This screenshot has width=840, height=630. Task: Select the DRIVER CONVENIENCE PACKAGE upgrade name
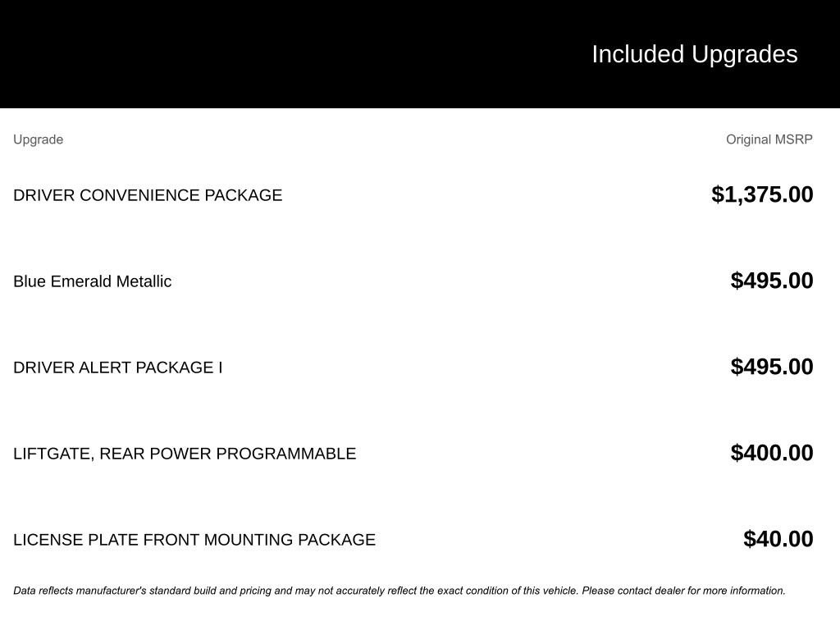148,195
